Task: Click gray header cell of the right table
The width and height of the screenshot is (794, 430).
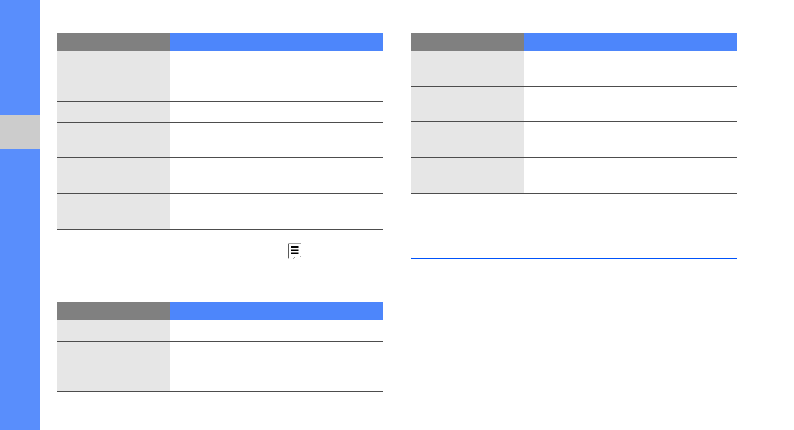Action: (x=467, y=42)
